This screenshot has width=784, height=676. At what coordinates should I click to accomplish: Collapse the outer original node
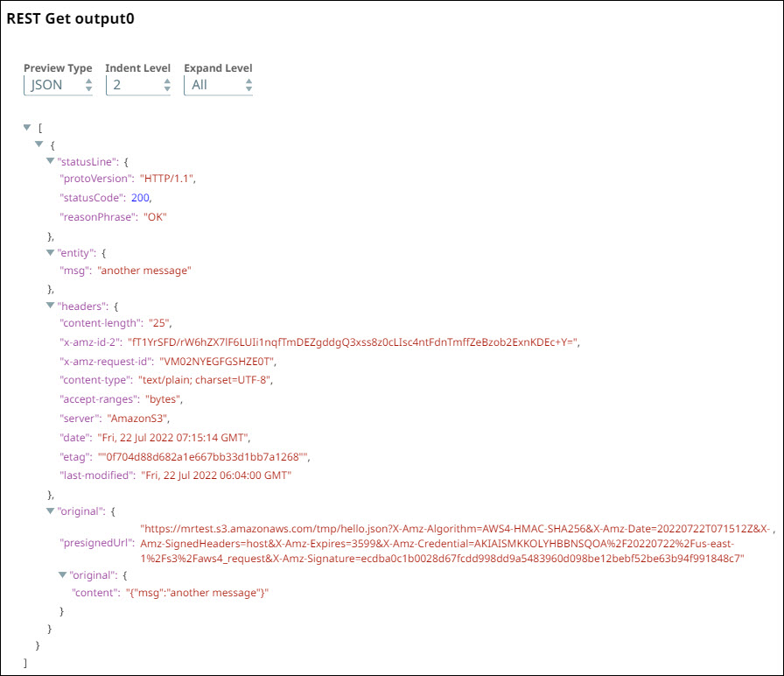pyautogui.click(x=51, y=511)
